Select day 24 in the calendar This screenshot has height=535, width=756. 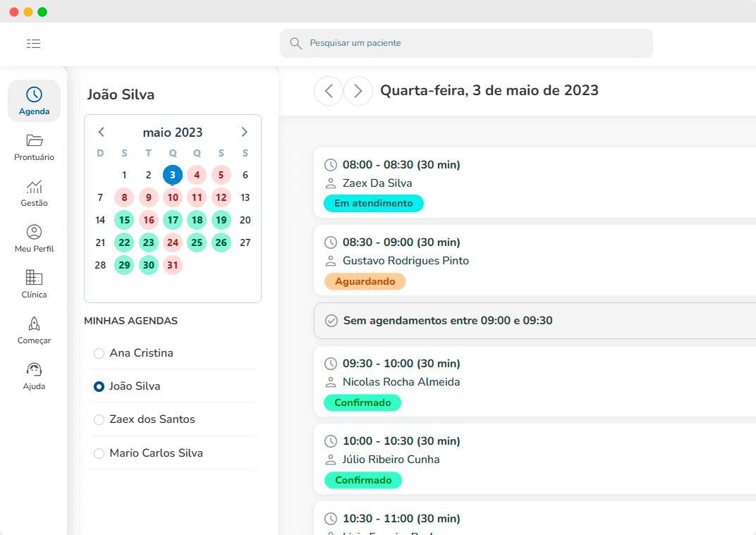pos(173,242)
